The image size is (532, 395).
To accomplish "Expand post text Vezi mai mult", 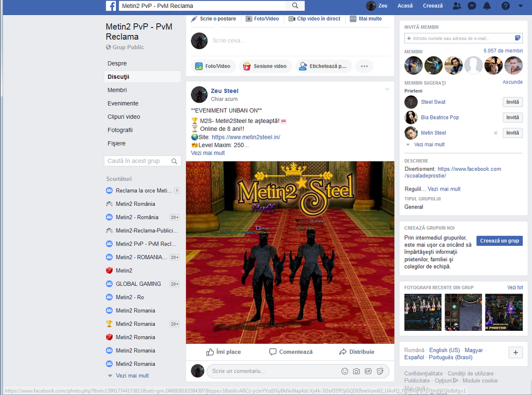I will tap(207, 153).
